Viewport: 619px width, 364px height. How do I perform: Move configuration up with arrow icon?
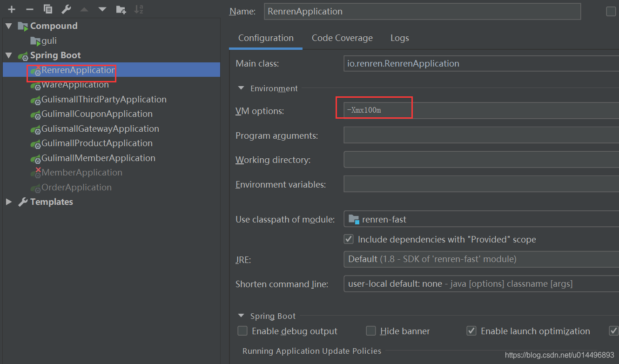(x=84, y=9)
